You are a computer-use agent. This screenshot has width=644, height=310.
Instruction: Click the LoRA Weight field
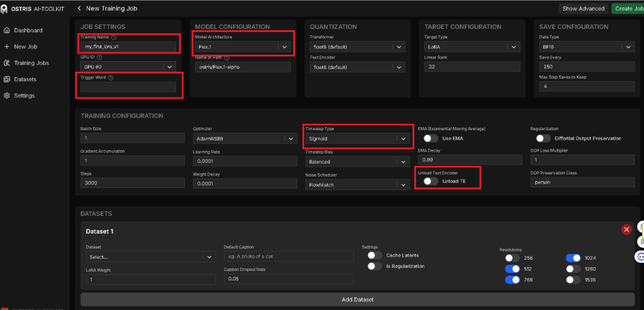tap(150, 279)
